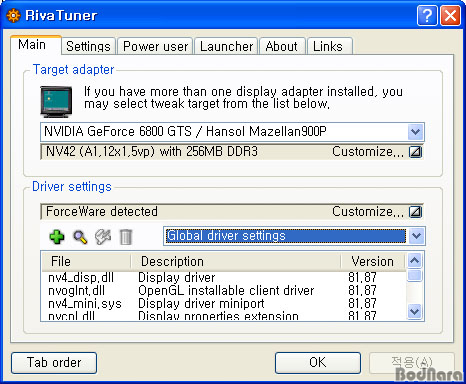
Task: Click the RivaTuner gear icon in the title bar
Action: (x=13, y=15)
